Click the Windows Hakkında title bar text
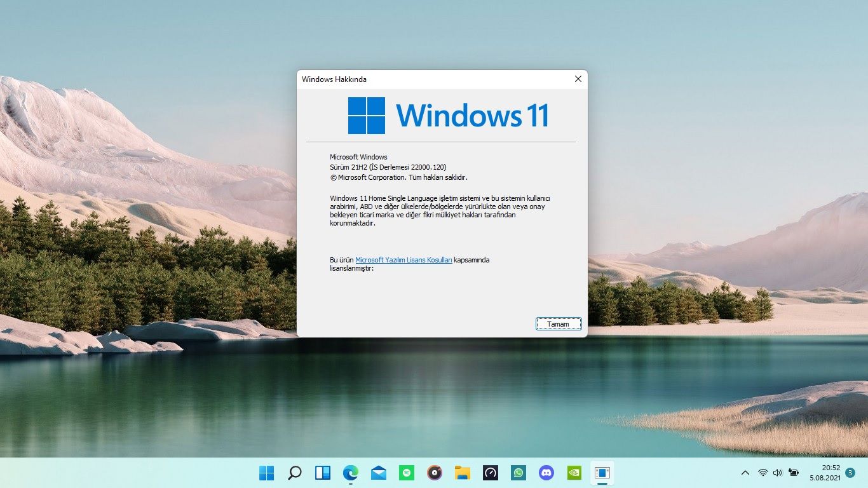868x488 pixels. point(334,79)
